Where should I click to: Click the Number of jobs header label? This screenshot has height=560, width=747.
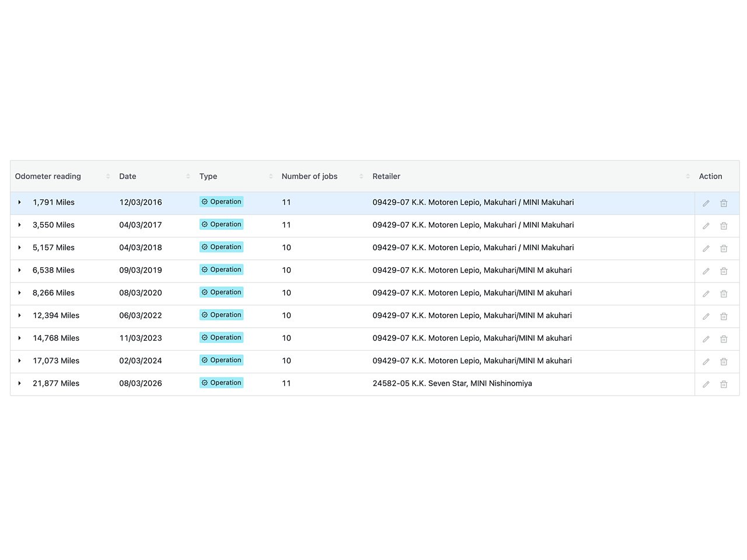[309, 176]
